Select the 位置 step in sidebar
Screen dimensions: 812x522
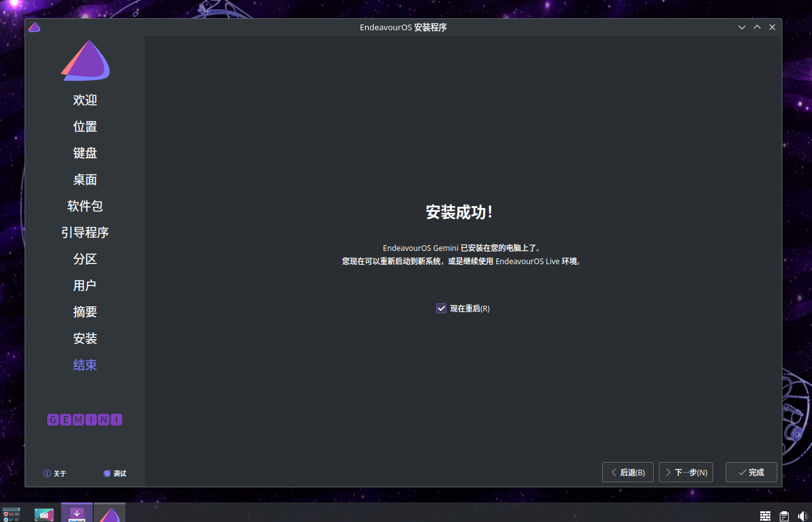(x=85, y=127)
